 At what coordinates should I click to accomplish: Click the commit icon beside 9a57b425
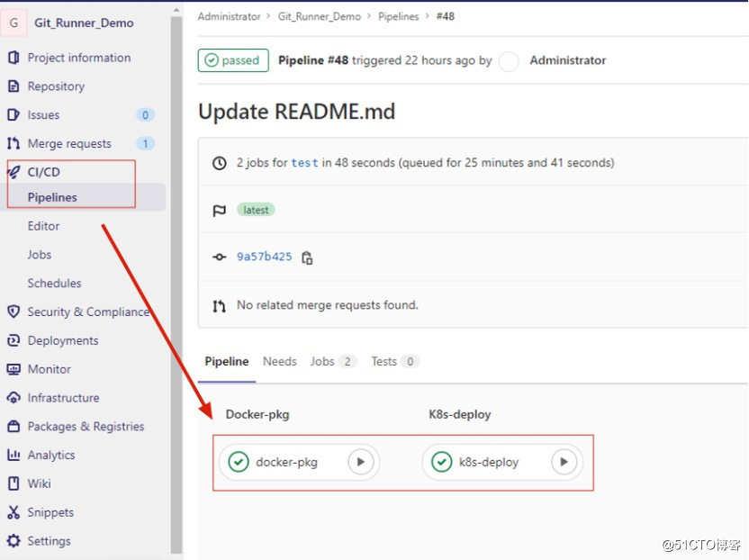220,257
